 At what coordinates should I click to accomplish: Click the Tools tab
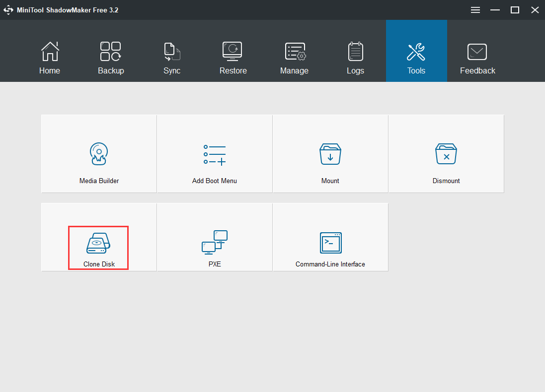pyautogui.click(x=416, y=51)
